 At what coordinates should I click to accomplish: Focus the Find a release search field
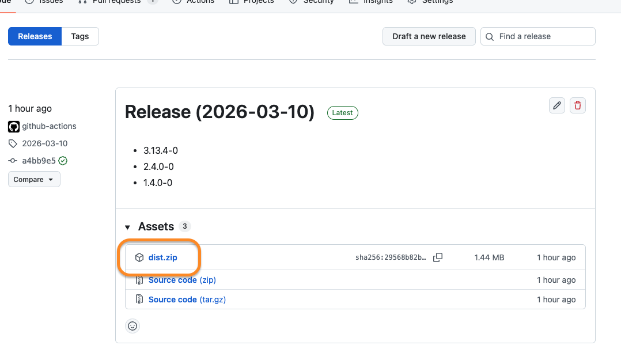543,36
